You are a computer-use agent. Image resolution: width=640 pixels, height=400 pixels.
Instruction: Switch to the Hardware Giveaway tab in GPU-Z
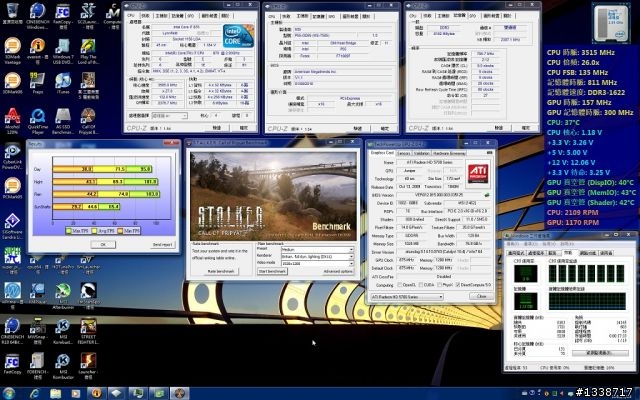coord(449,153)
